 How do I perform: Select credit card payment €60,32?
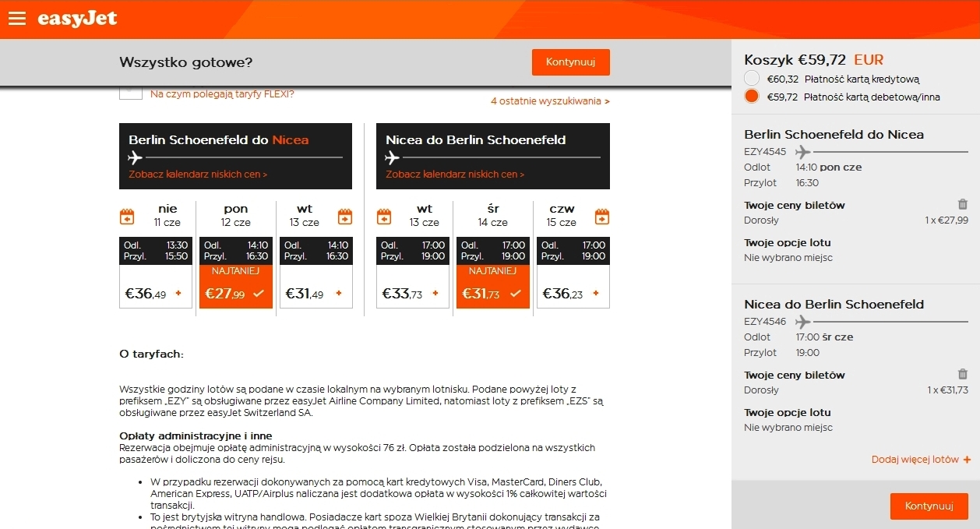pyautogui.click(x=752, y=78)
